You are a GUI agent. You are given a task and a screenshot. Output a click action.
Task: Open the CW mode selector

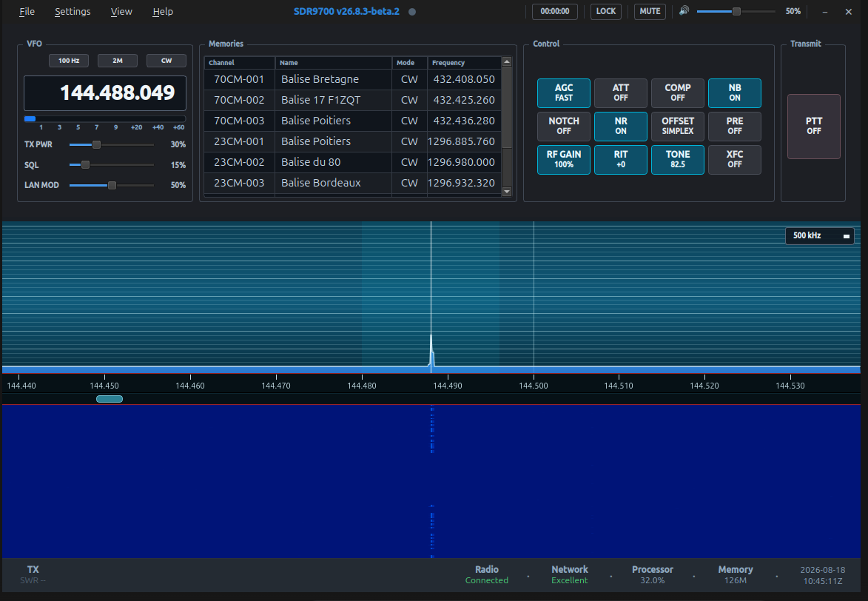click(166, 61)
